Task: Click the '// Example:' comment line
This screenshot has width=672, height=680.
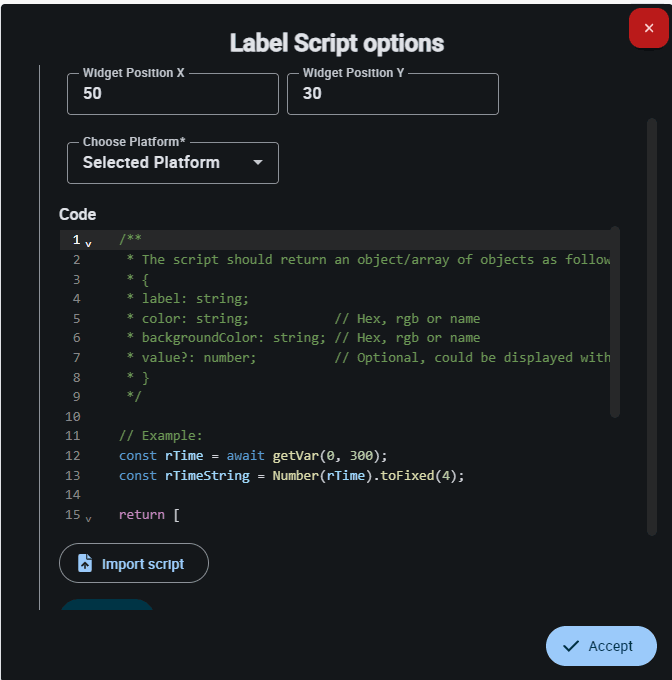Action: [x=160, y=436]
